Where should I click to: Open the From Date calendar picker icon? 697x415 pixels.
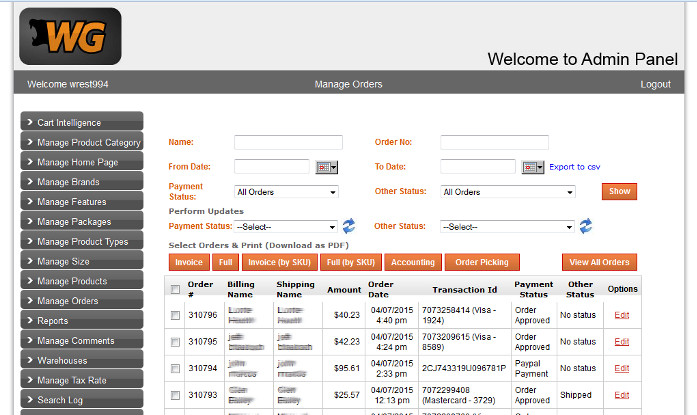[327, 167]
